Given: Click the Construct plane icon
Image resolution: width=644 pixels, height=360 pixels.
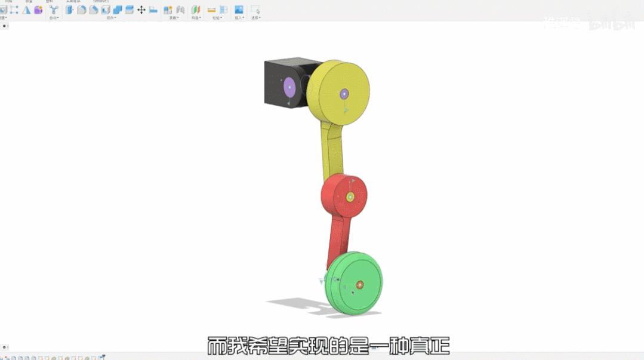Looking at the screenshot, I should [196, 10].
